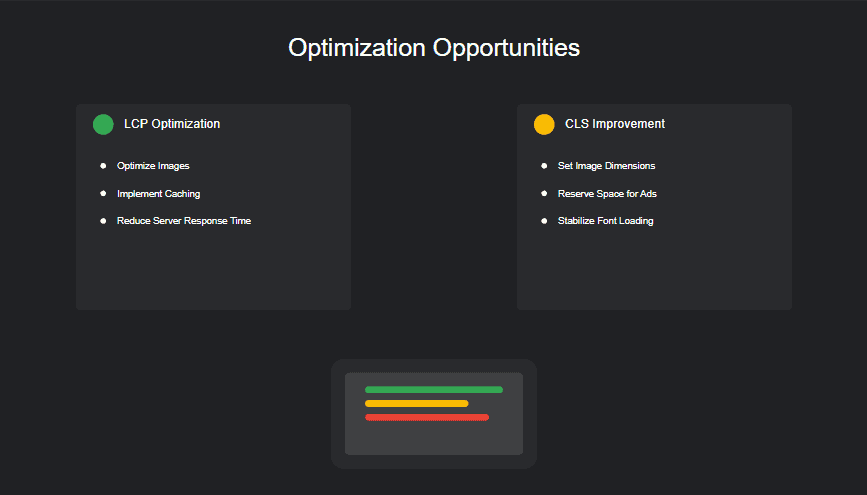The width and height of the screenshot is (867, 495).
Task: Click the bullet beside Optimize Images
Action: [103, 166]
